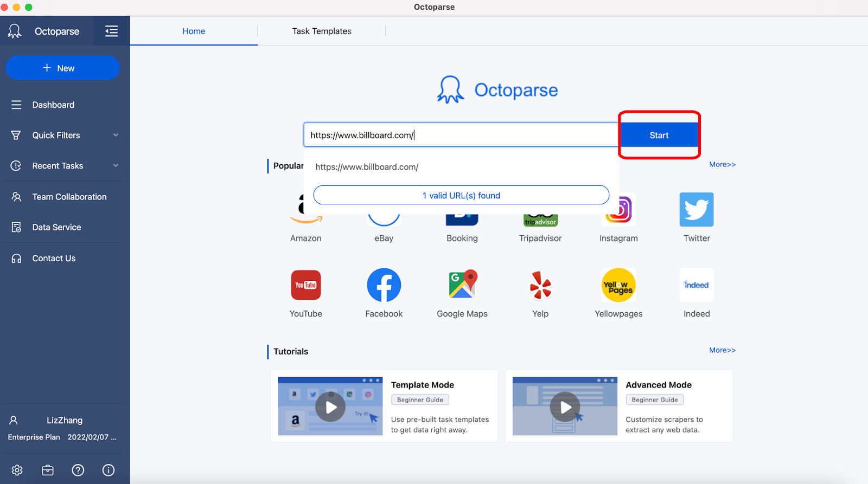Select the Google Maps template icon
This screenshot has height=484, width=868.
[x=462, y=284]
